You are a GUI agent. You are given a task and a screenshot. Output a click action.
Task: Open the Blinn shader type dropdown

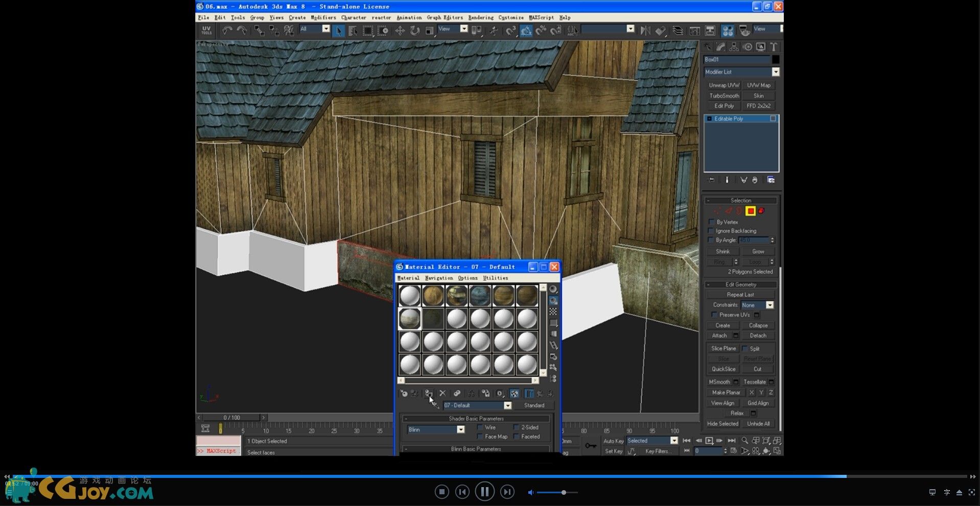pos(436,429)
